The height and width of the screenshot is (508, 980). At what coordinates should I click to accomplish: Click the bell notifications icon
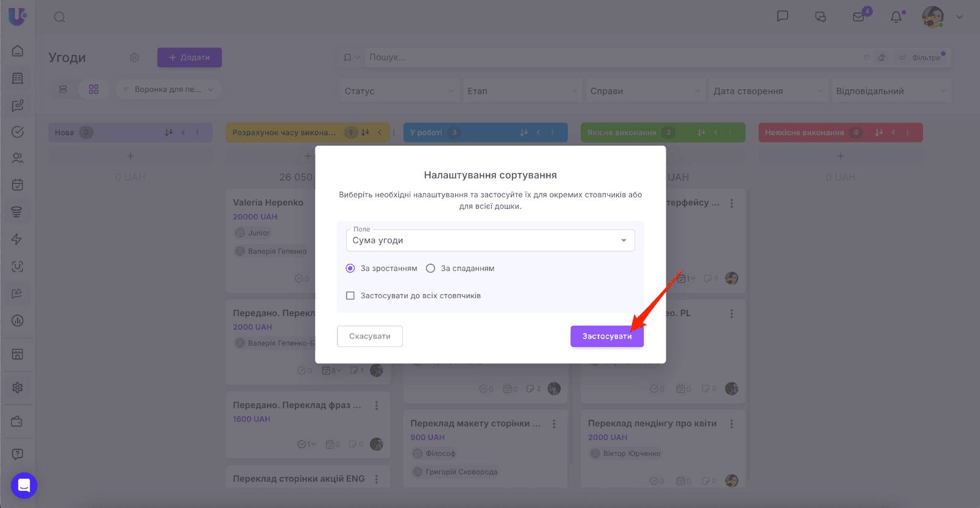tap(896, 17)
